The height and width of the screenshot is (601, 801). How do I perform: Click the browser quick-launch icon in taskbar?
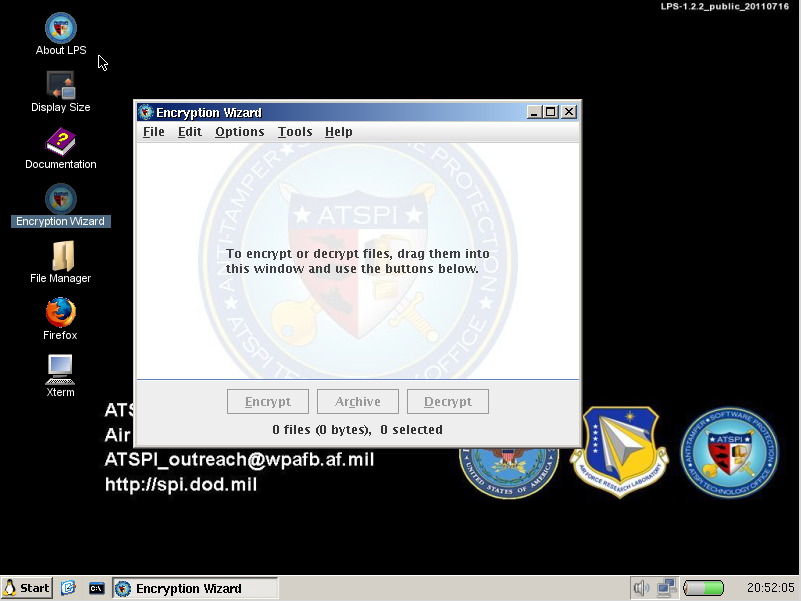69,588
